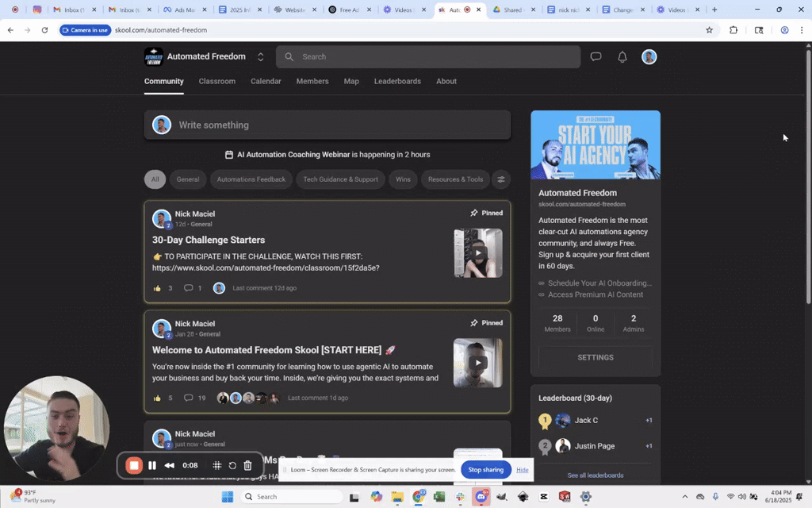Open the About tab

446,82
